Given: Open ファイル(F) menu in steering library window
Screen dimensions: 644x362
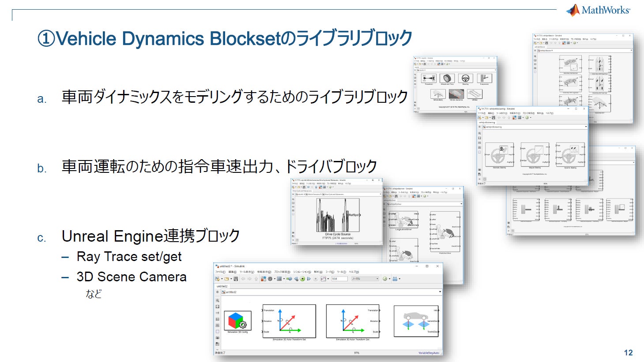Looking at the screenshot, I should coord(482,113).
